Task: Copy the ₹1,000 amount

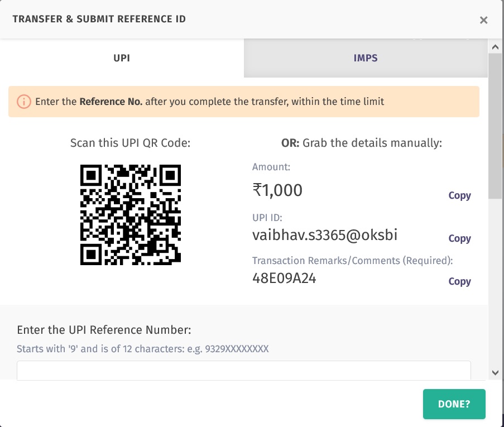Action: pyautogui.click(x=459, y=195)
